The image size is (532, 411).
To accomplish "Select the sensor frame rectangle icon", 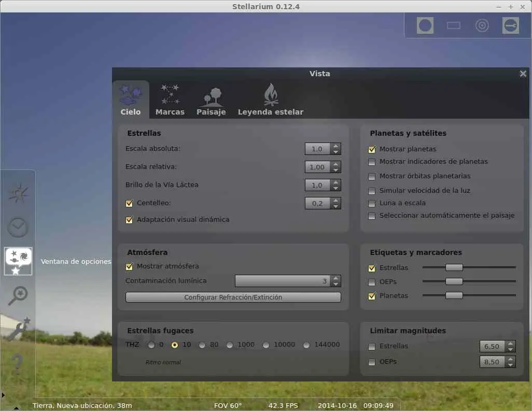I will (454, 25).
